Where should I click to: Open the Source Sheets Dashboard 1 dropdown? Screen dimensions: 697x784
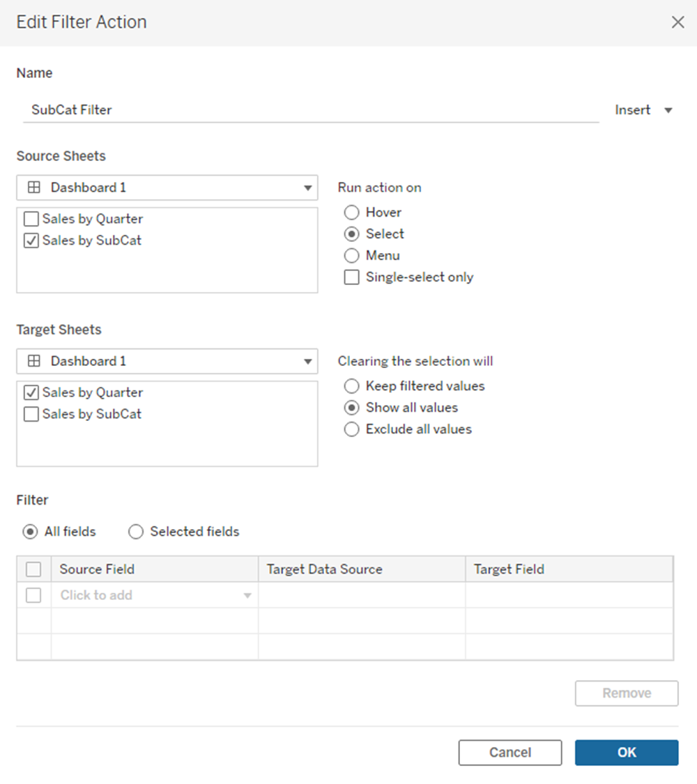coord(307,187)
